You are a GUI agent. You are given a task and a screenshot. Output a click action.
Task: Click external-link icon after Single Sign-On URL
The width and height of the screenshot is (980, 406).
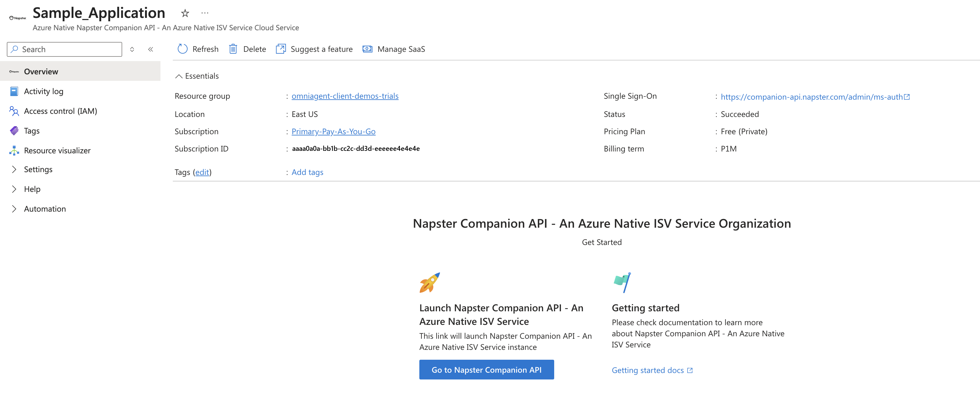coord(907,97)
